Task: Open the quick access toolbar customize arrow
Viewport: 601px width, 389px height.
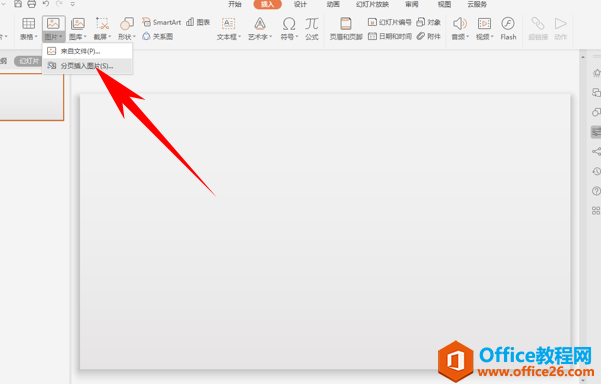Action: click(72, 4)
